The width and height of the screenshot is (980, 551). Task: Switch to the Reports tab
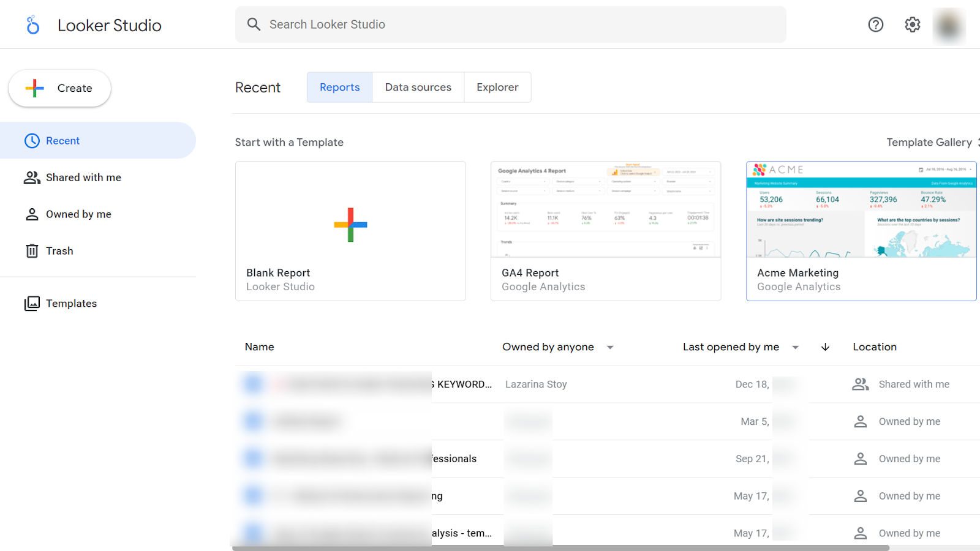(340, 88)
